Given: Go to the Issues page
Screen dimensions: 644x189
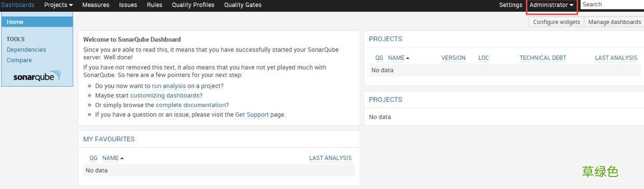Looking at the screenshot, I should [x=128, y=5].
